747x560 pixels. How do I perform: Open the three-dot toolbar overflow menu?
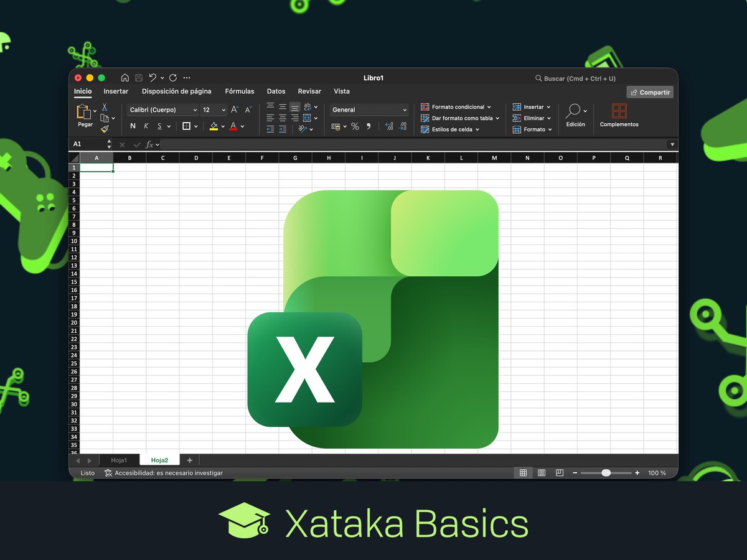point(187,78)
